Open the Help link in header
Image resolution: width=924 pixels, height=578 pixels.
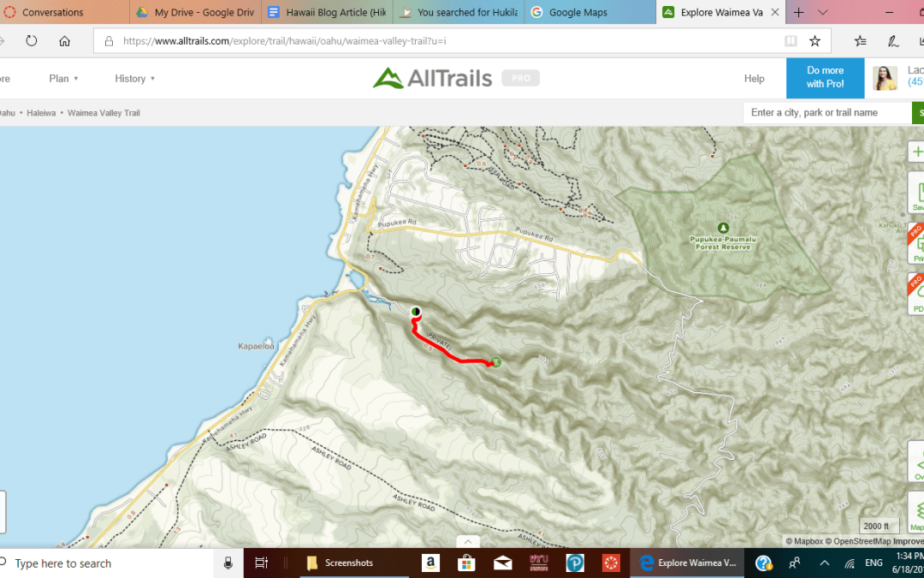pyautogui.click(x=755, y=79)
